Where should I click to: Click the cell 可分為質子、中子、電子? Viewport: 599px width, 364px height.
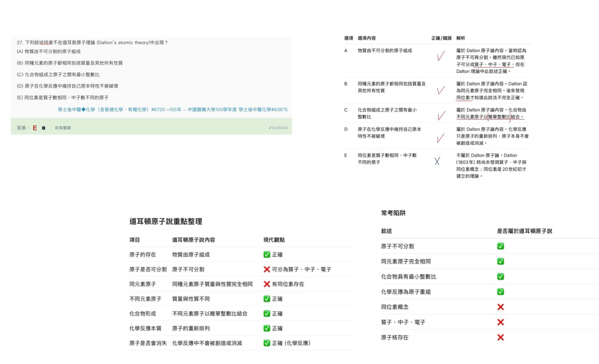[x=301, y=269]
